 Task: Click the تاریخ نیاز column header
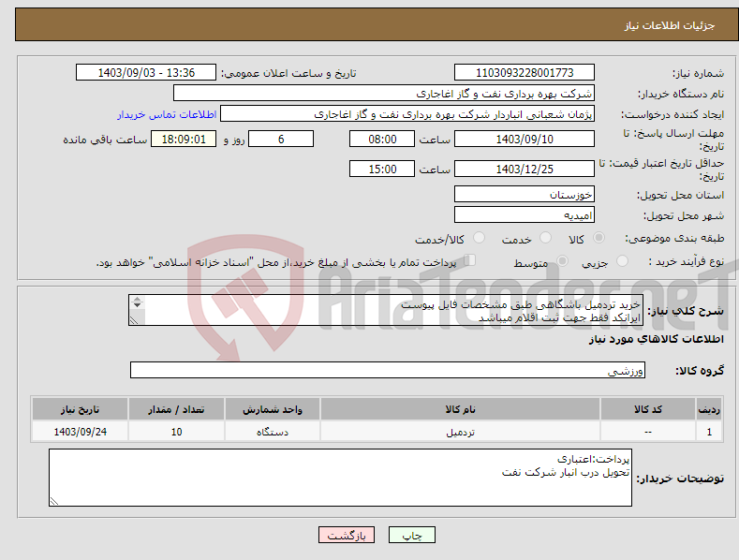point(81,409)
